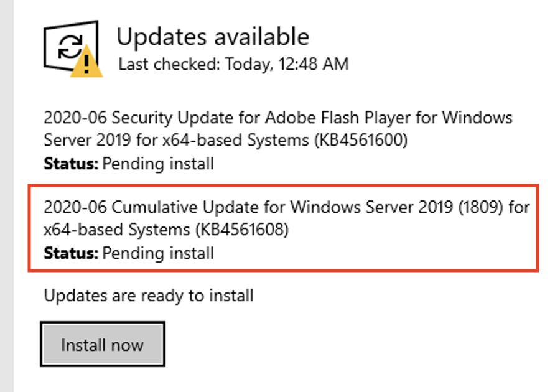
Task: Click "Pending install" for the Cumulative Update
Action: (158, 253)
